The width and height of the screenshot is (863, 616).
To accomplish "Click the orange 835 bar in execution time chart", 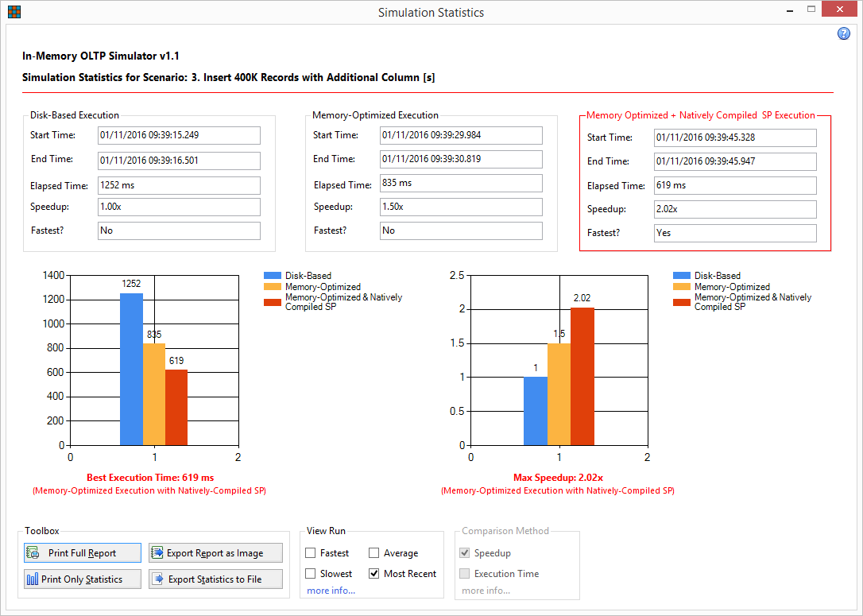I will tap(154, 394).
